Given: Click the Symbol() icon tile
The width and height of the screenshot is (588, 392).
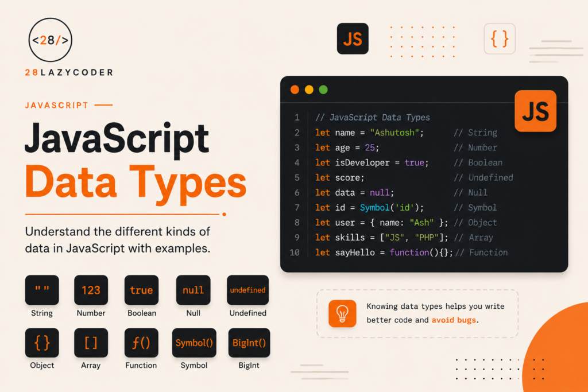Looking at the screenshot, I should click(x=194, y=343).
